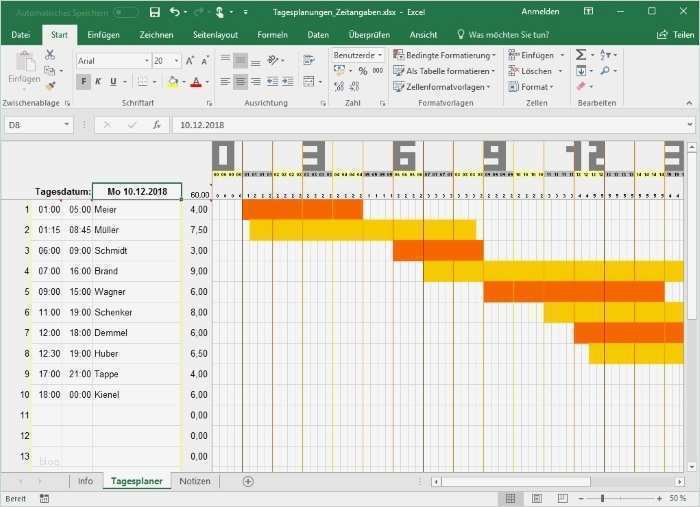Open the Name Box D8 dropdown
Screen dimensions: 700x507
click(66, 125)
